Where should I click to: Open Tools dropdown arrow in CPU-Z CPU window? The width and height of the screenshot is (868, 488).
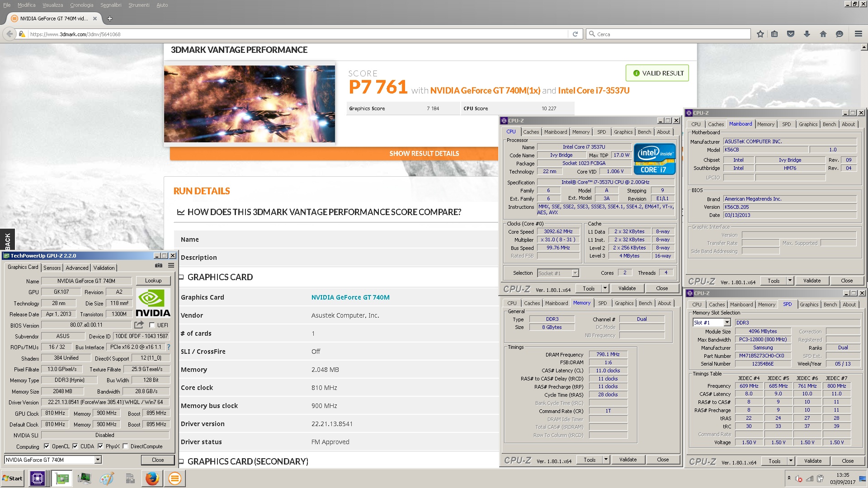tap(604, 288)
